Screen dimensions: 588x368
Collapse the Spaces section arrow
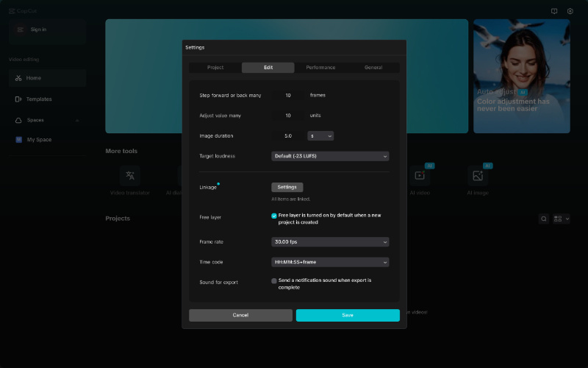tap(77, 121)
